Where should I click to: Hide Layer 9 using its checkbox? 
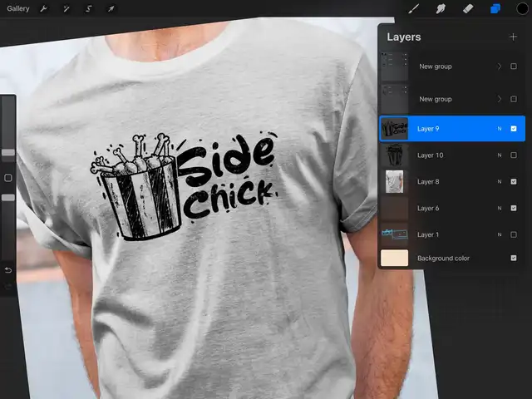(514, 129)
